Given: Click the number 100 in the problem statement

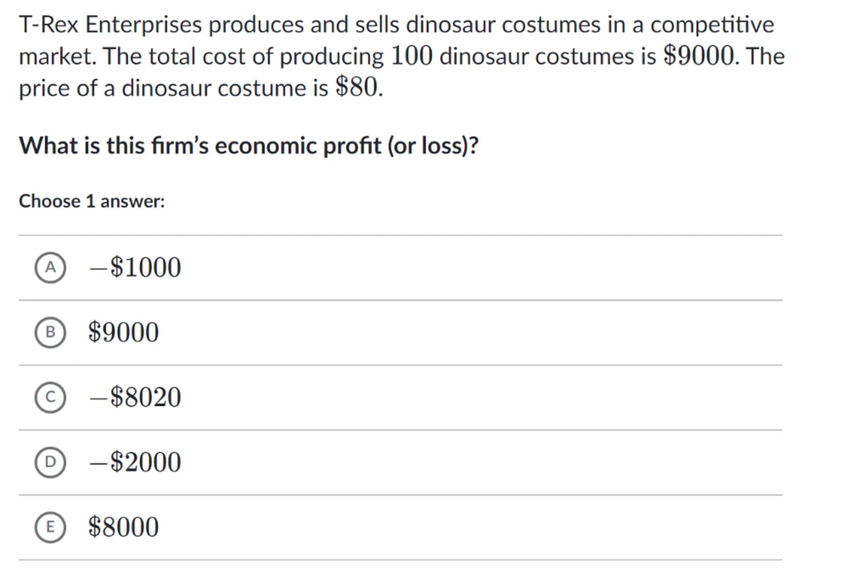Looking at the screenshot, I should point(411,56).
